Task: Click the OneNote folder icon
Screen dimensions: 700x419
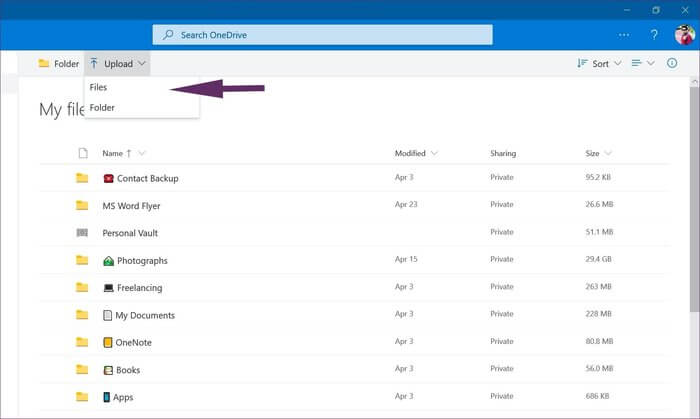Action: pos(82,342)
